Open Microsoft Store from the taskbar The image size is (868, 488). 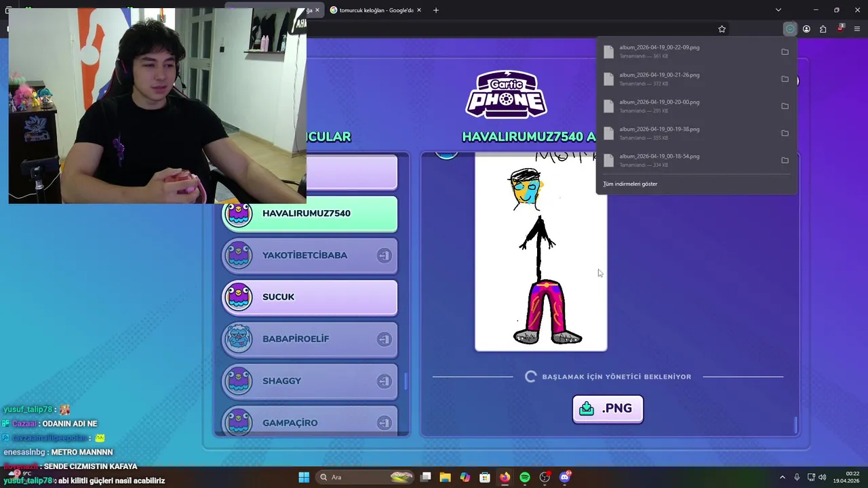pos(485,477)
